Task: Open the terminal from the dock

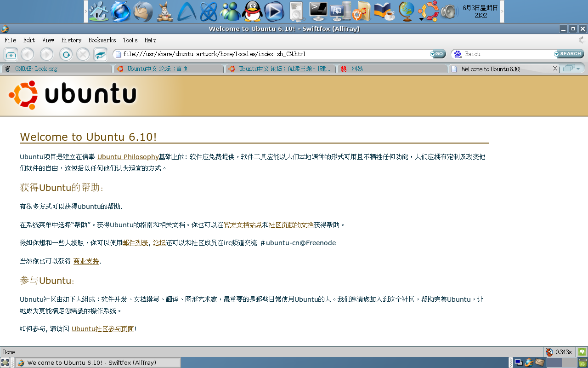Action: coord(318,11)
